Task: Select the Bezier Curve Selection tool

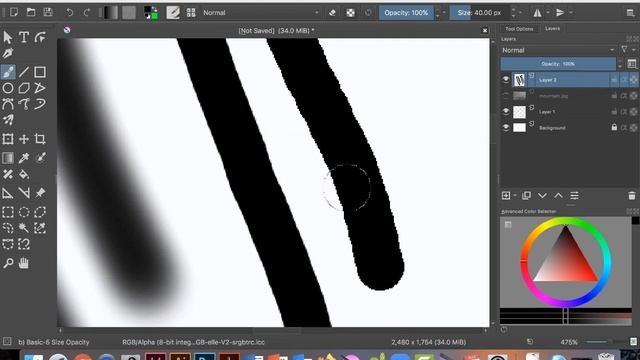Action: pyautogui.click(x=8, y=244)
